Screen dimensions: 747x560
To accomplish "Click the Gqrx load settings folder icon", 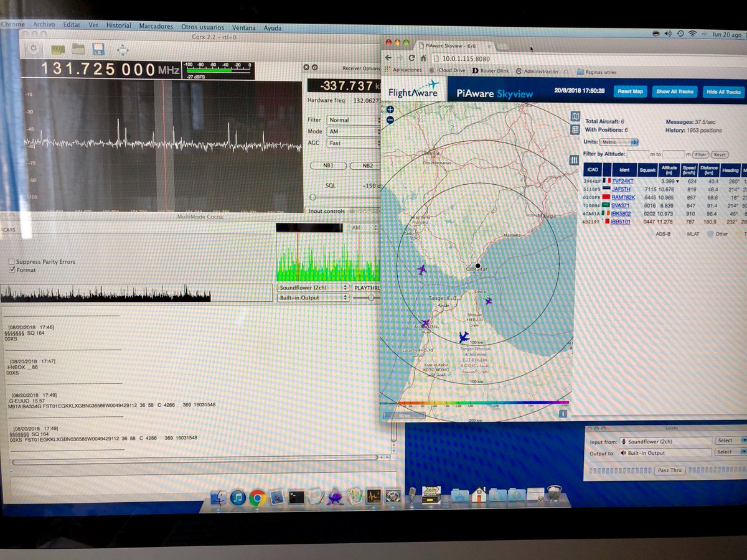I will [78, 49].
